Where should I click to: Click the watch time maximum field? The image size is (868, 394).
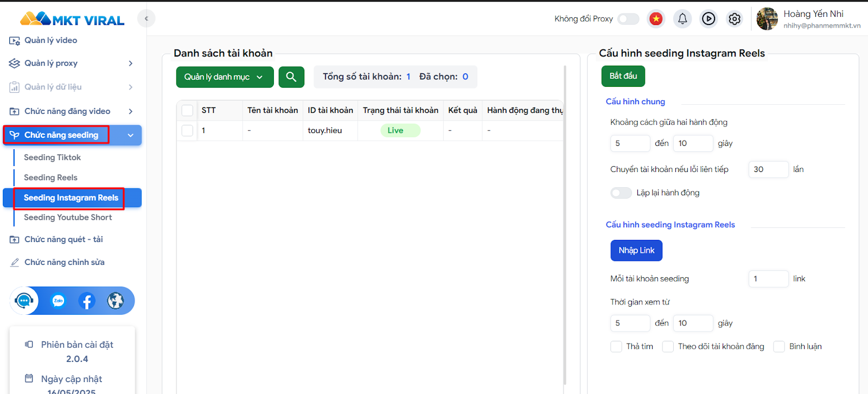click(x=693, y=323)
